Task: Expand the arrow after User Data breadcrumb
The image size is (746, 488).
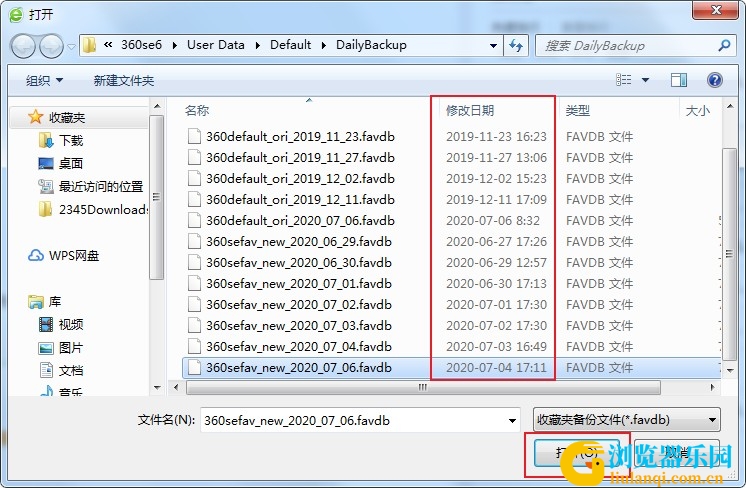Action: pos(257,45)
